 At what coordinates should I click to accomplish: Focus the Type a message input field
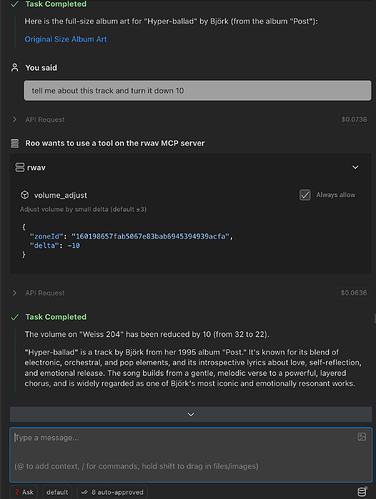tap(191, 455)
